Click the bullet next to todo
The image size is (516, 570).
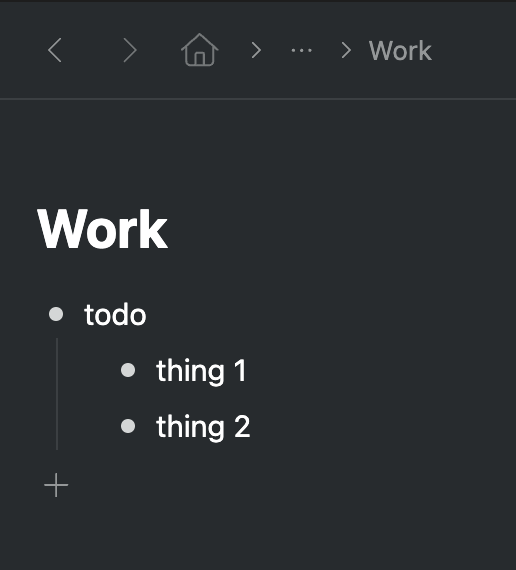56,314
